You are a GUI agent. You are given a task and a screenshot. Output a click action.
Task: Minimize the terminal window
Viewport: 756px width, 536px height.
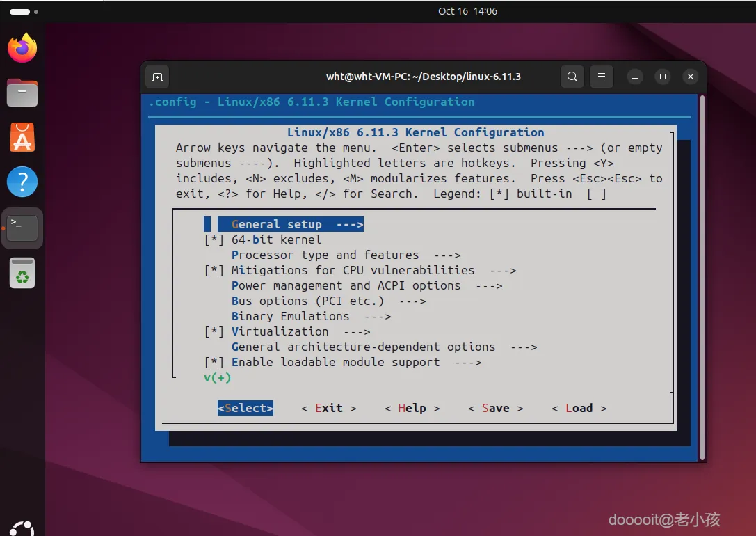click(635, 77)
